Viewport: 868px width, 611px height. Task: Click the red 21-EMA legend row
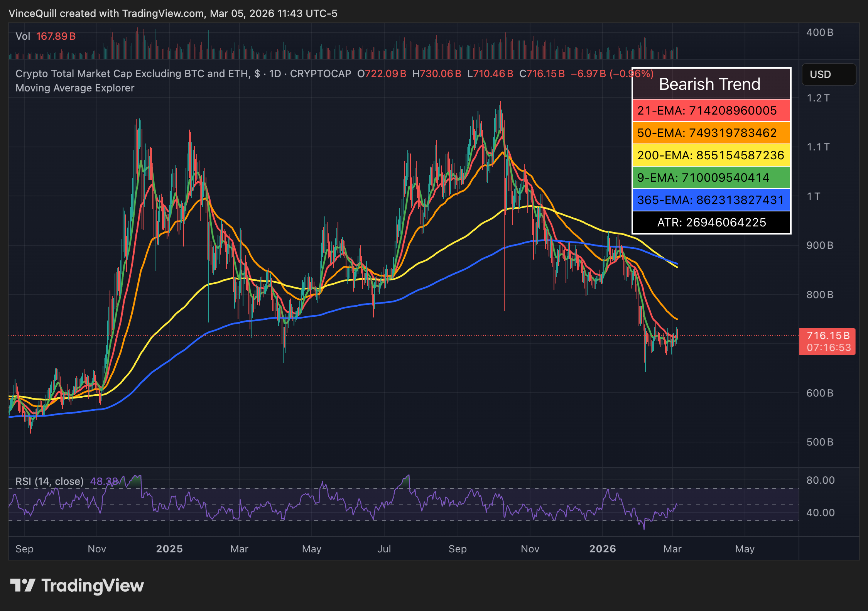(711, 111)
